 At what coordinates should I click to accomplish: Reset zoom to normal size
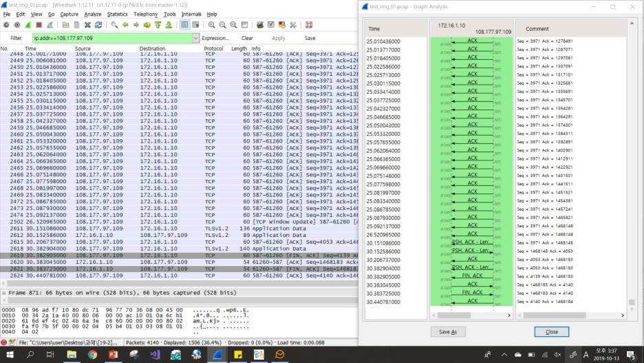click(233, 25)
